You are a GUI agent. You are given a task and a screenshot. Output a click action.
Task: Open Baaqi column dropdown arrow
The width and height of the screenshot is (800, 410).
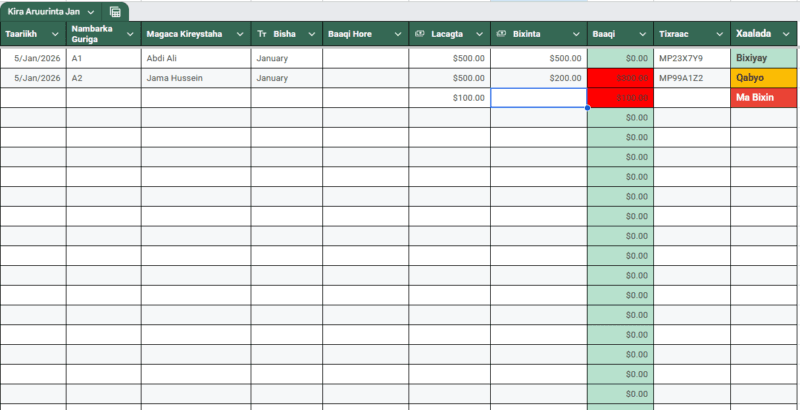point(642,34)
